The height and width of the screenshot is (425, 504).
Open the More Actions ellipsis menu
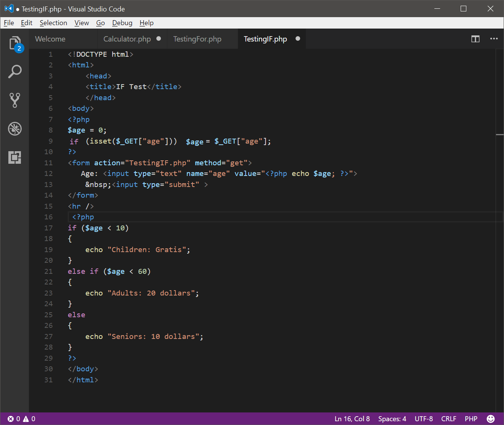pyautogui.click(x=494, y=39)
